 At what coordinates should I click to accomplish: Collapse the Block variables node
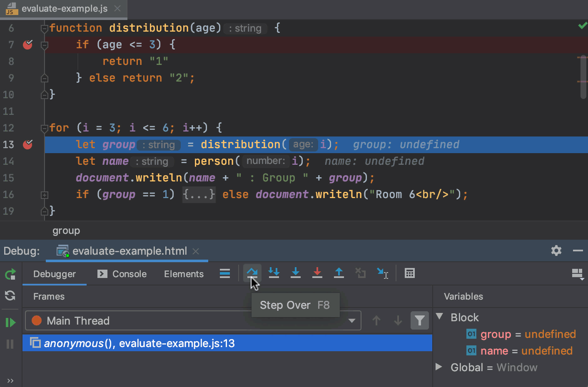tap(439, 316)
